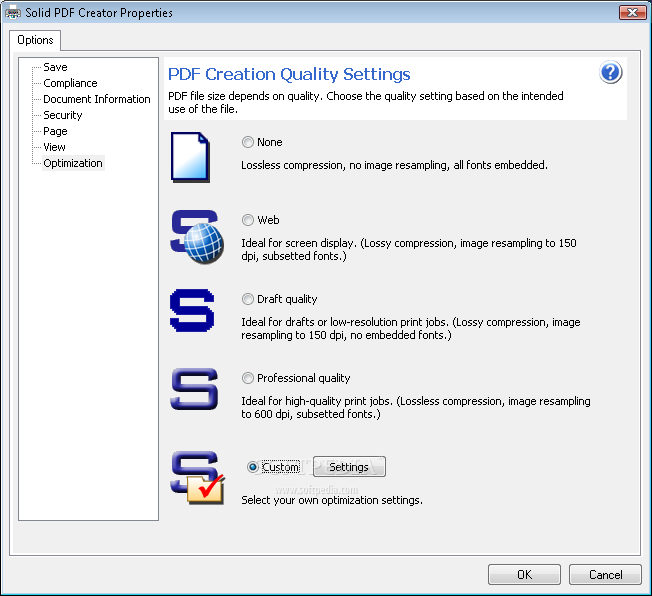This screenshot has height=596, width=652.
Task: Close the Solid PDF Creator Properties window
Action: [632, 12]
